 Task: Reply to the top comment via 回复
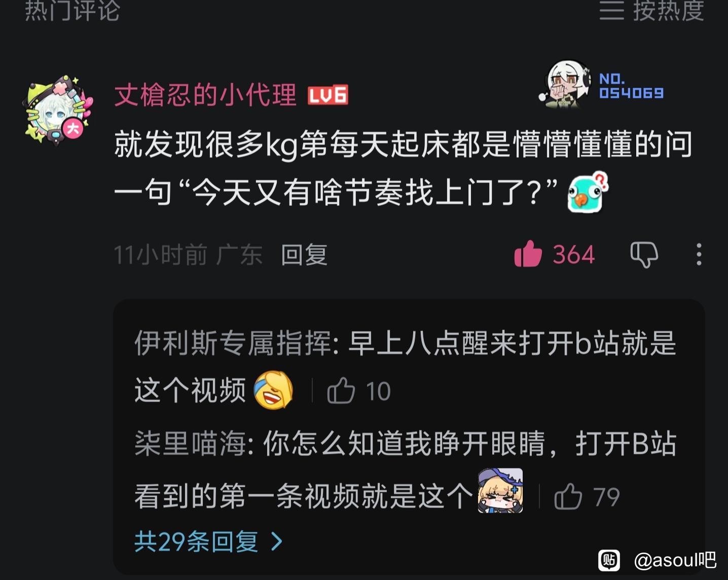click(x=304, y=255)
